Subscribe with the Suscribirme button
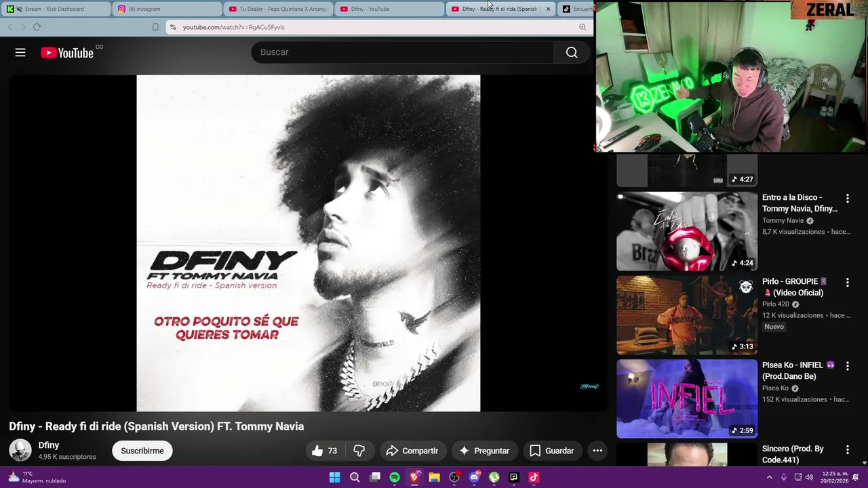Image resolution: width=868 pixels, height=488 pixels. coord(142,451)
